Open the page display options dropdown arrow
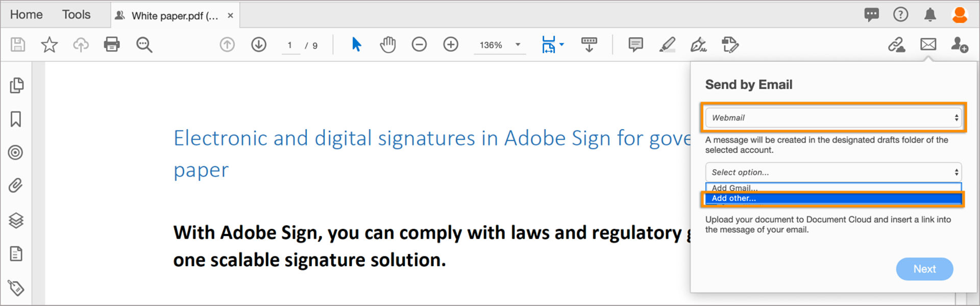 click(x=561, y=45)
